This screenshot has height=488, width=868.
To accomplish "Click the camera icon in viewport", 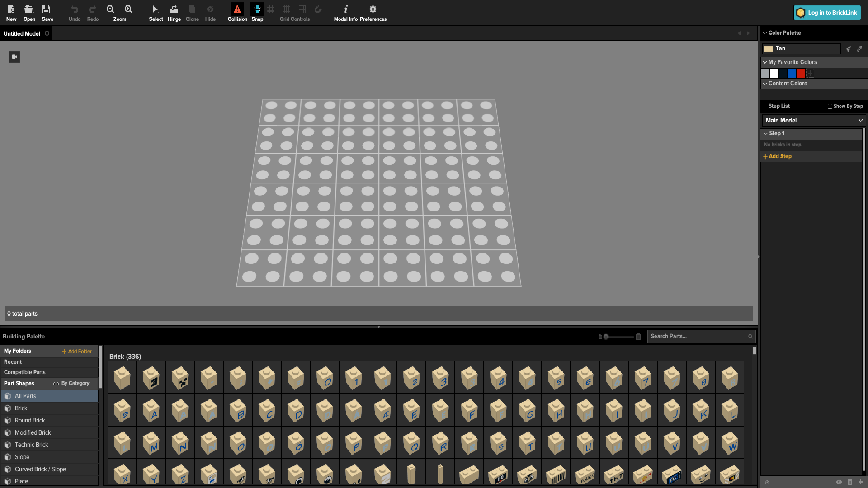I will [14, 57].
